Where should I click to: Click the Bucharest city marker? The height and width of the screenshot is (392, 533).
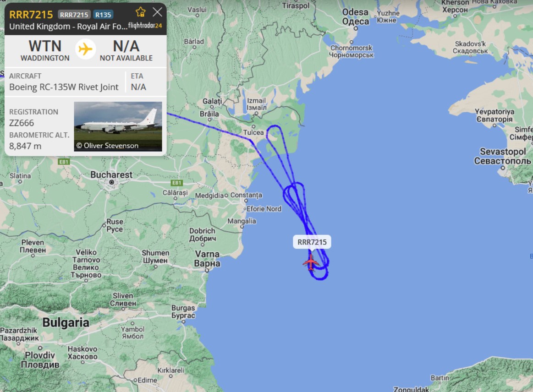pos(111,182)
